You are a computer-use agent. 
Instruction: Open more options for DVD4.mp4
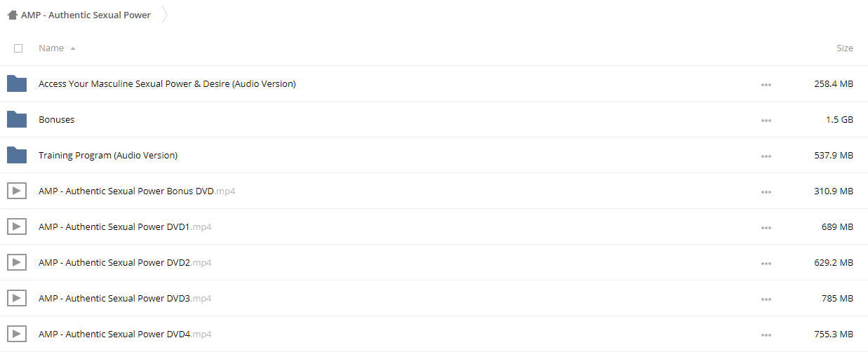point(766,335)
